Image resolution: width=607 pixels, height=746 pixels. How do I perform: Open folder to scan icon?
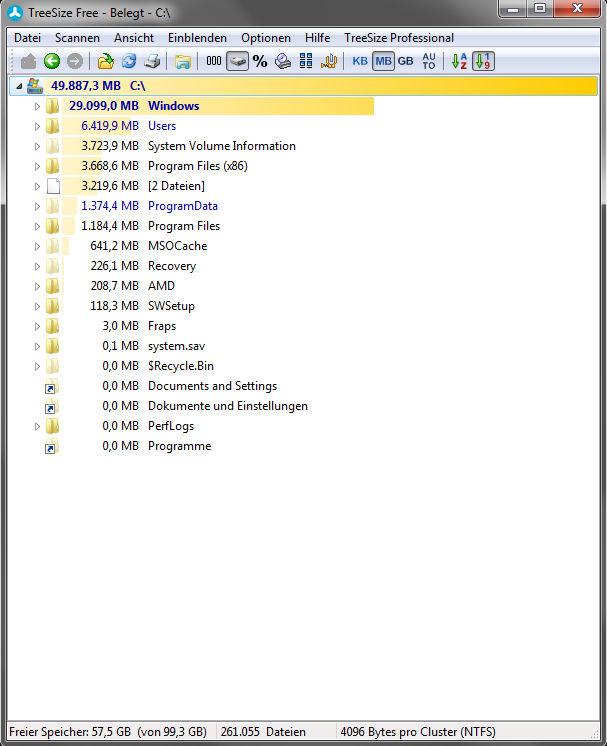coord(106,61)
